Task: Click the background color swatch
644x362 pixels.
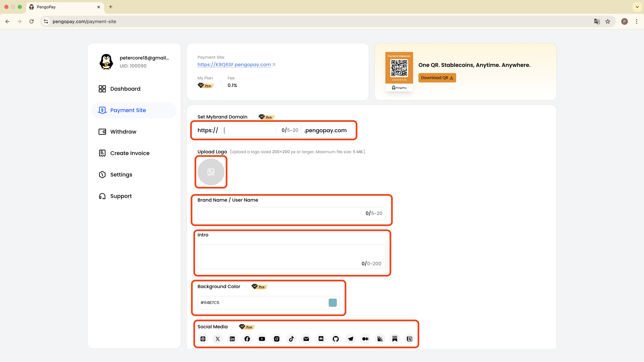Action: 333,303
